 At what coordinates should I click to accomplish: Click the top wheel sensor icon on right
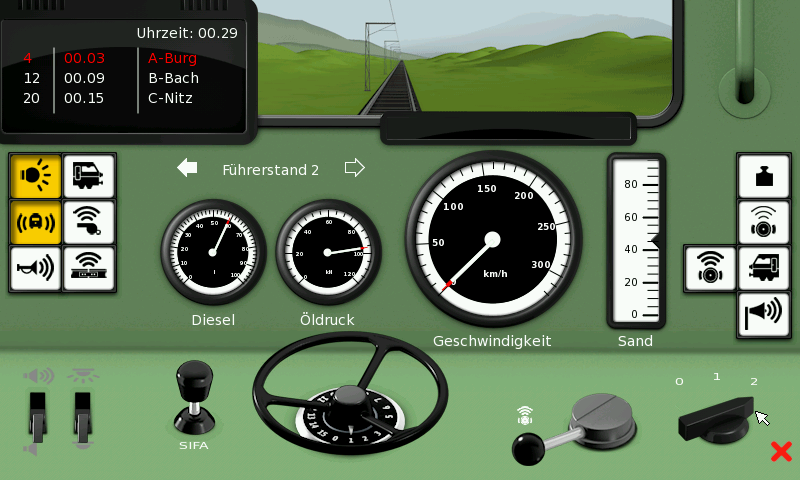764,223
